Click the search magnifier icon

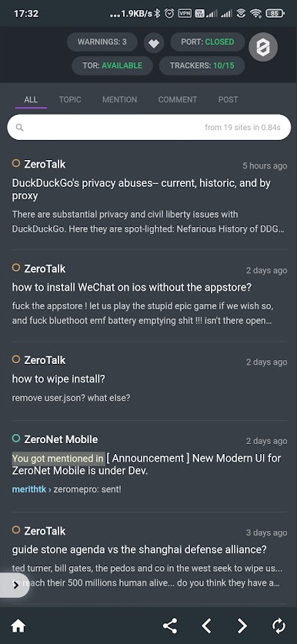pos(19,127)
